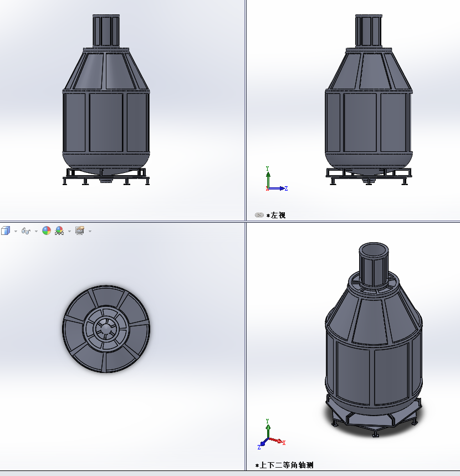The width and height of the screenshot is (460, 476).
Task: Click the coordinate triad in the 上下二等角轴测 viewport
Action: tap(271, 434)
